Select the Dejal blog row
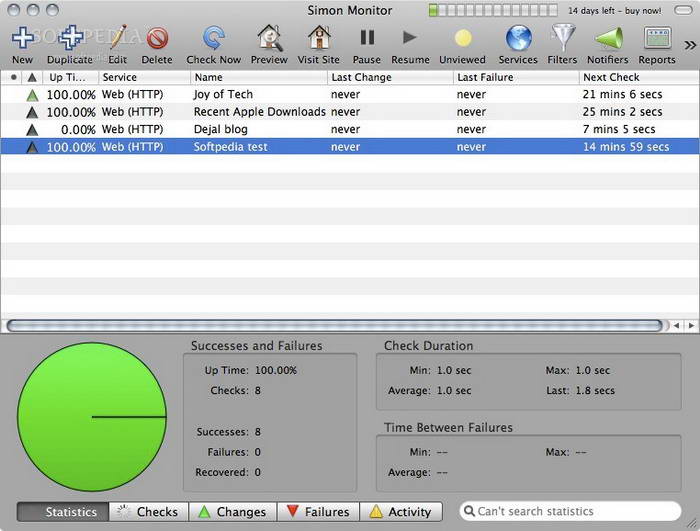 [x=350, y=130]
